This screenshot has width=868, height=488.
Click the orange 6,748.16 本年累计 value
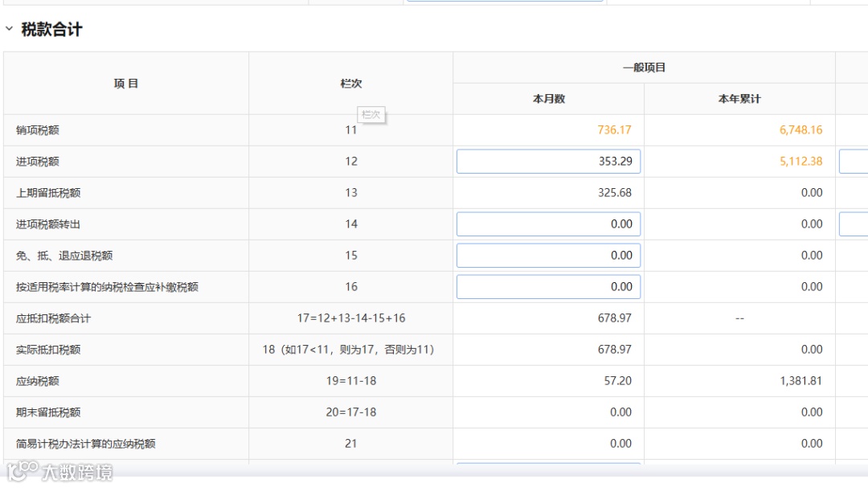(x=800, y=130)
